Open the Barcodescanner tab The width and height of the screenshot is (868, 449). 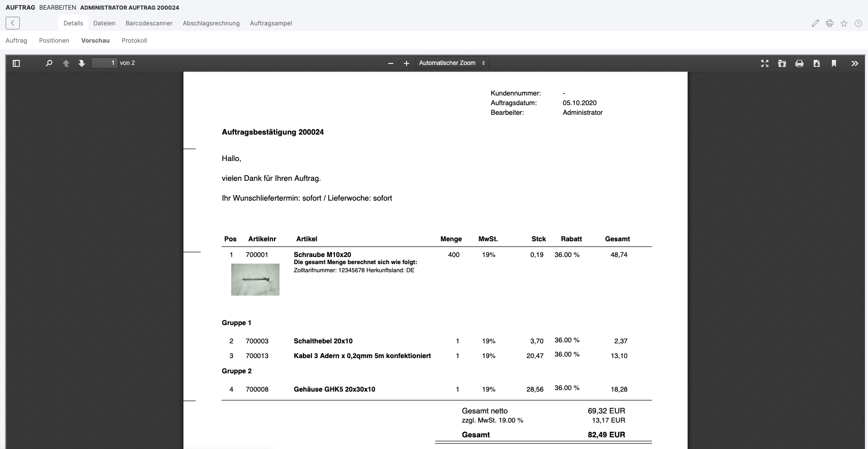(x=149, y=23)
